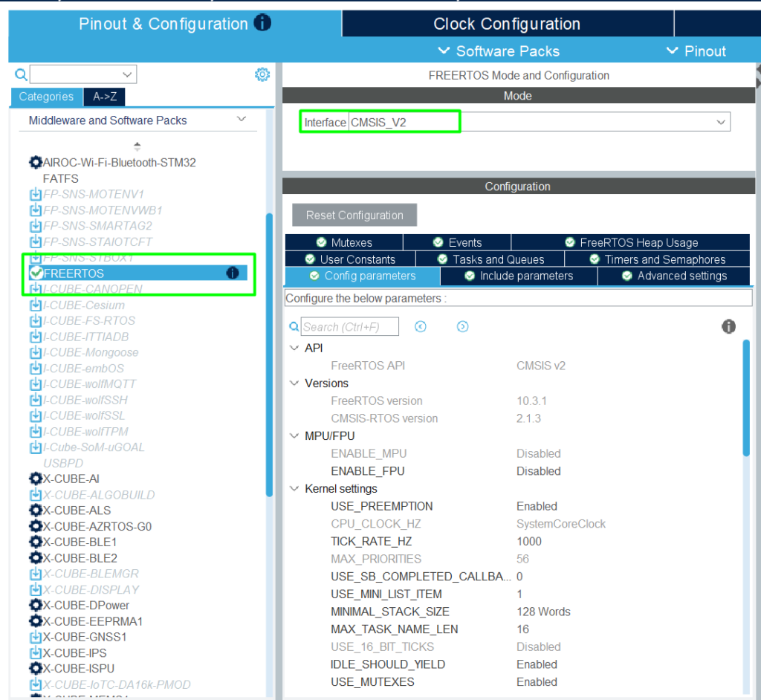This screenshot has width=761, height=700.
Task: Go to next search result arrow
Action: (462, 327)
